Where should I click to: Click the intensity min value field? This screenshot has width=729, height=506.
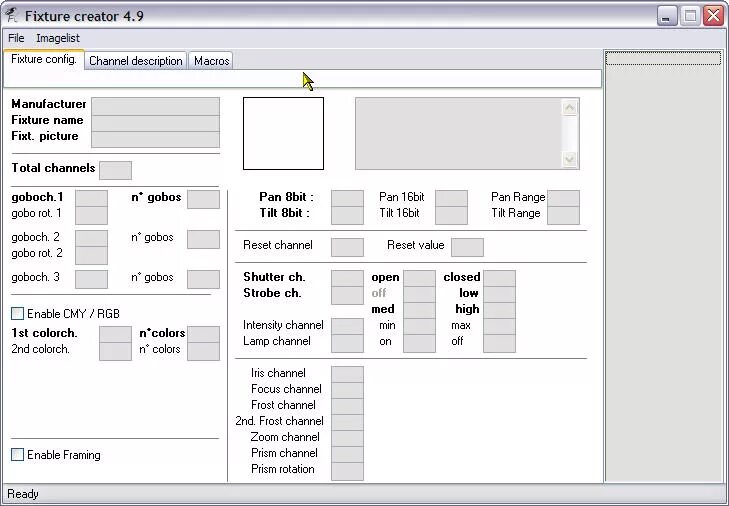tap(419, 327)
